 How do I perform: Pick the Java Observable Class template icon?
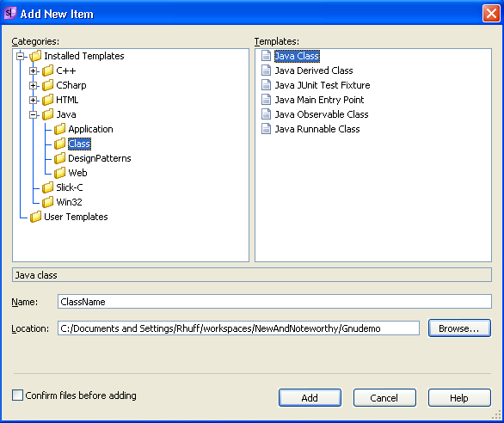(266, 114)
